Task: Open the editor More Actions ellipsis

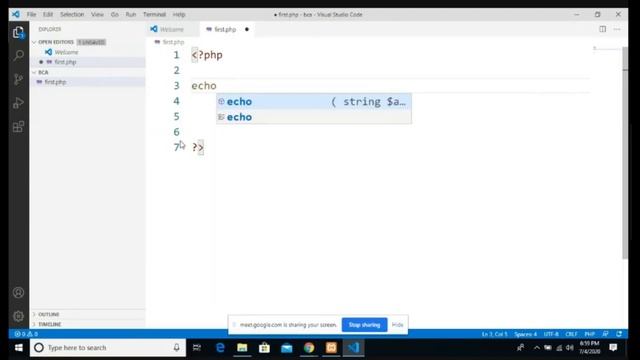Action: pyautogui.click(x=617, y=29)
